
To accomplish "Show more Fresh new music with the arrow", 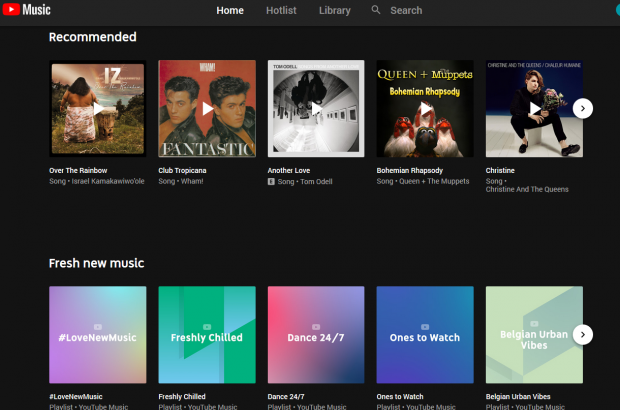I will (582, 334).
